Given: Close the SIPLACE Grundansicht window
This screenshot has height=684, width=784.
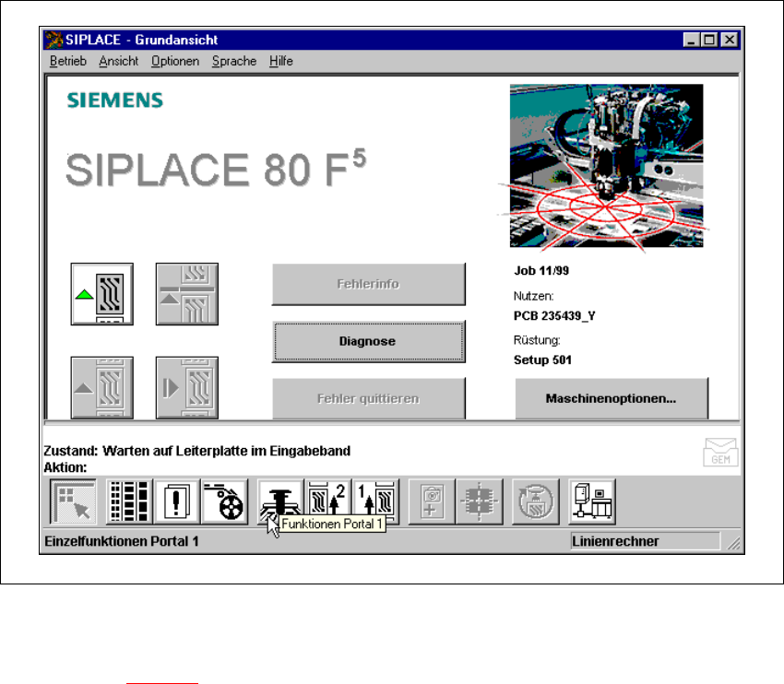Looking at the screenshot, I should click(730, 40).
